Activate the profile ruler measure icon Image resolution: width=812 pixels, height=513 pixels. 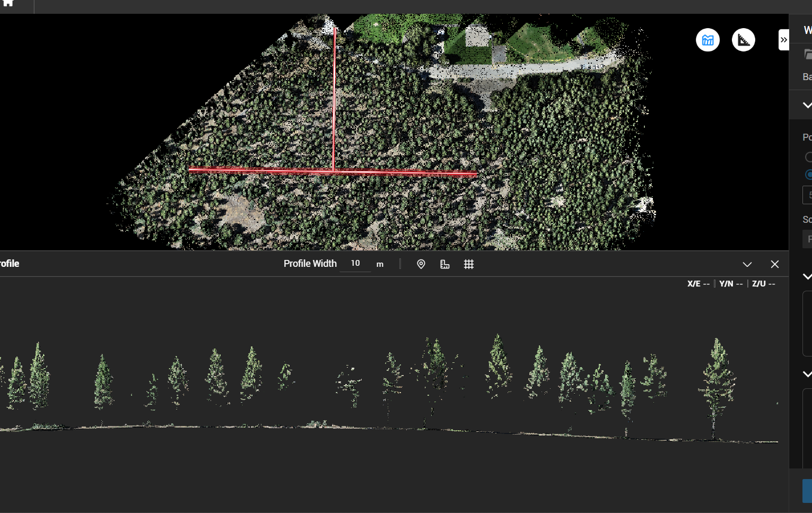click(x=445, y=264)
